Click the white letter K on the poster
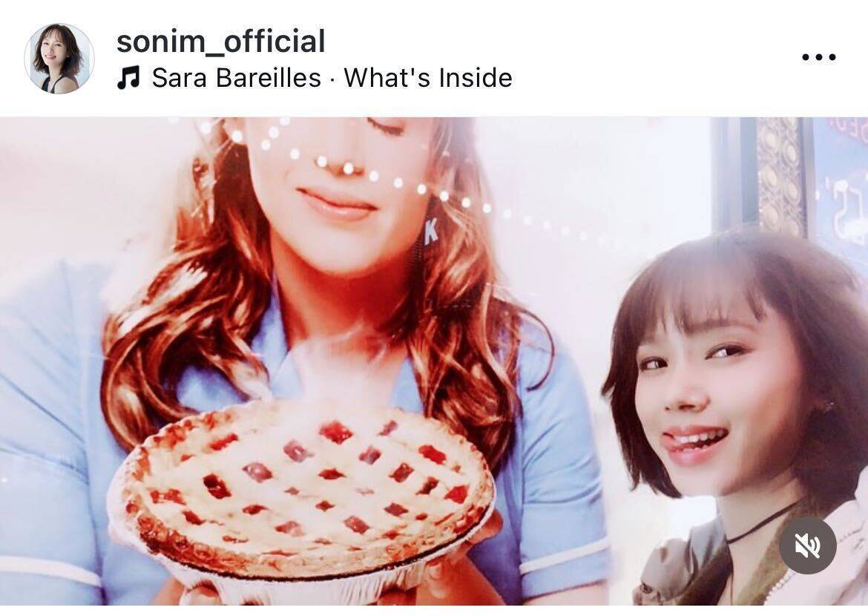The height and width of the screenshot is (616, 868). pyautogui.click(x=431, y=231)
